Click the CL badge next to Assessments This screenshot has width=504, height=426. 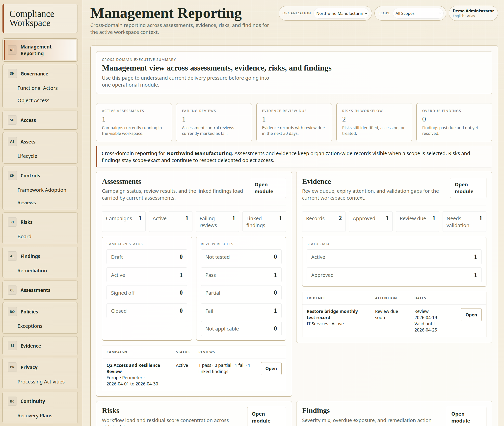pyautogui.click(x=12, y=290)
